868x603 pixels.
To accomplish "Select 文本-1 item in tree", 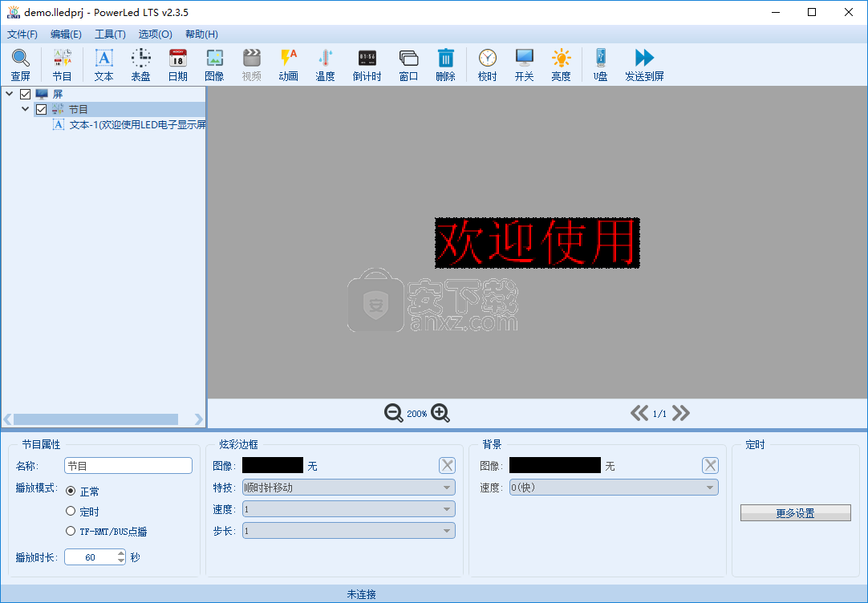I will pos(129,125).
